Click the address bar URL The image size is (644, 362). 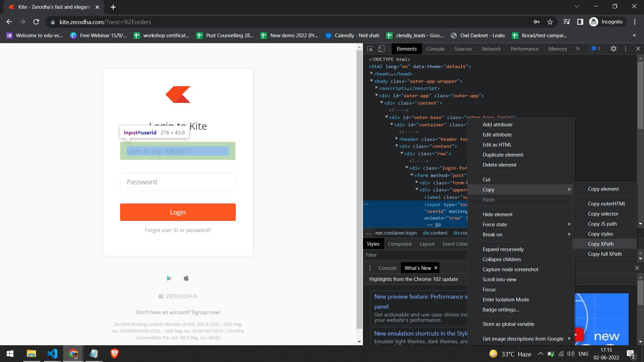pyautogui.click(x=105, y=22)
